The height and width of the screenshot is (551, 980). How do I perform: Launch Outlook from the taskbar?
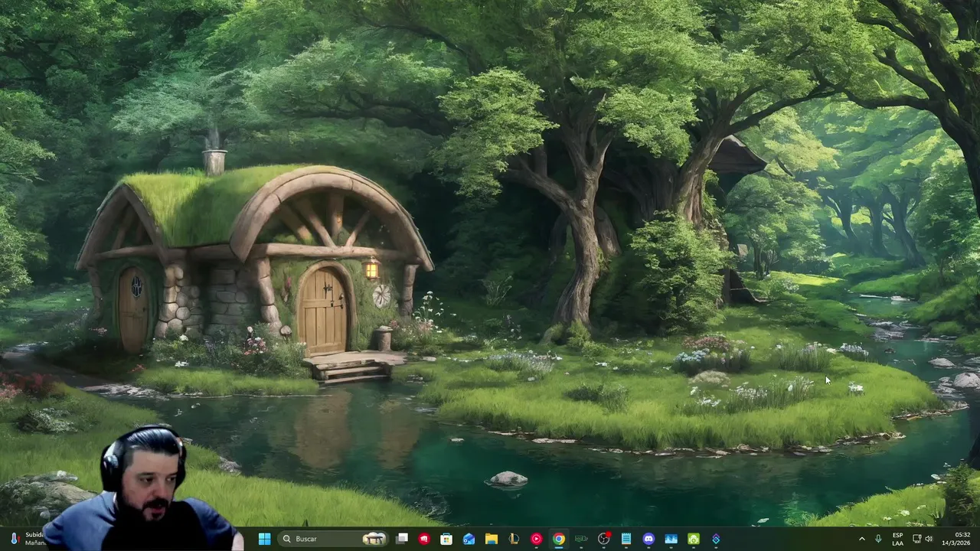469,539
